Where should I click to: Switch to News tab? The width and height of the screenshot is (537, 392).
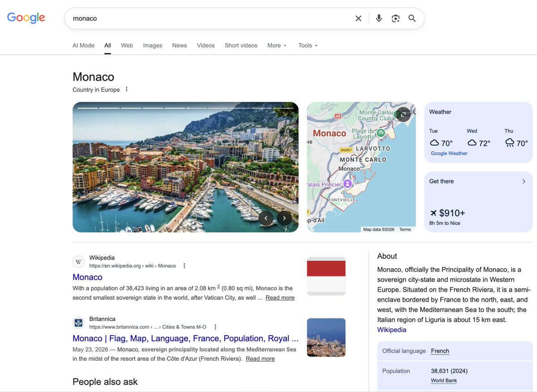179,46
